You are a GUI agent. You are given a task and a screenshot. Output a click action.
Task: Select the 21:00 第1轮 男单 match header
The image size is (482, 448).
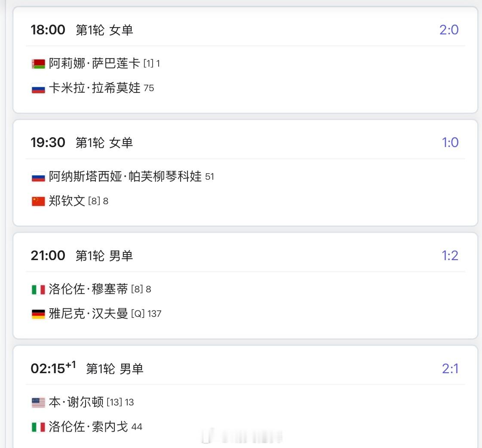click(82, 256)
